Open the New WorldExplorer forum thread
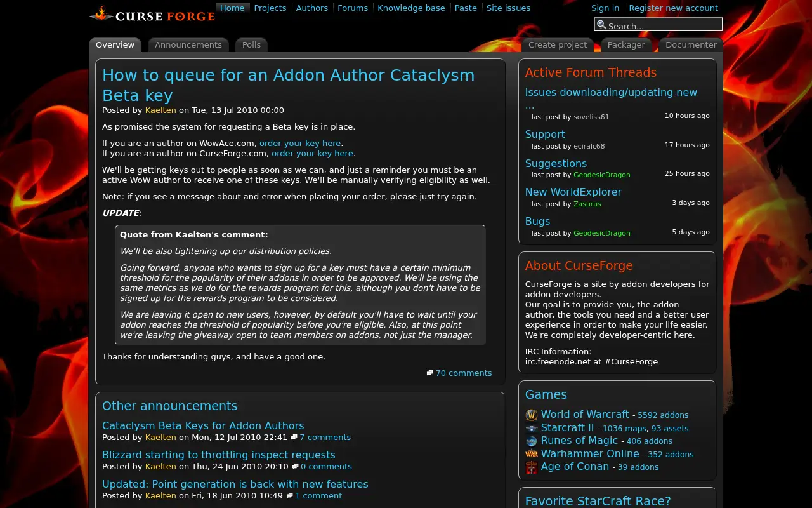Viewport: 812px width, 508px height. pos(573,192)
